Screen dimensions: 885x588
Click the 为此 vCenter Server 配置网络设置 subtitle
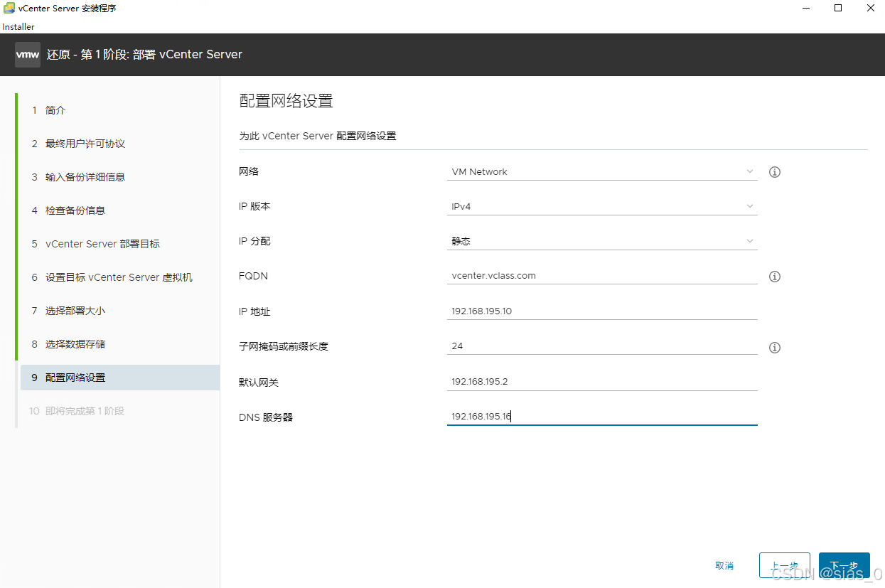317,136
